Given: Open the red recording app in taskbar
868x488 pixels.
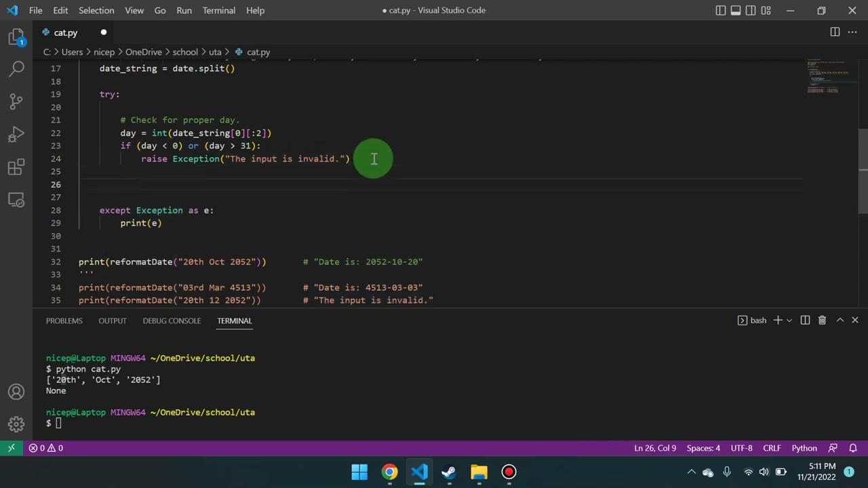Looking at the screenshot, I should [509, 472].
